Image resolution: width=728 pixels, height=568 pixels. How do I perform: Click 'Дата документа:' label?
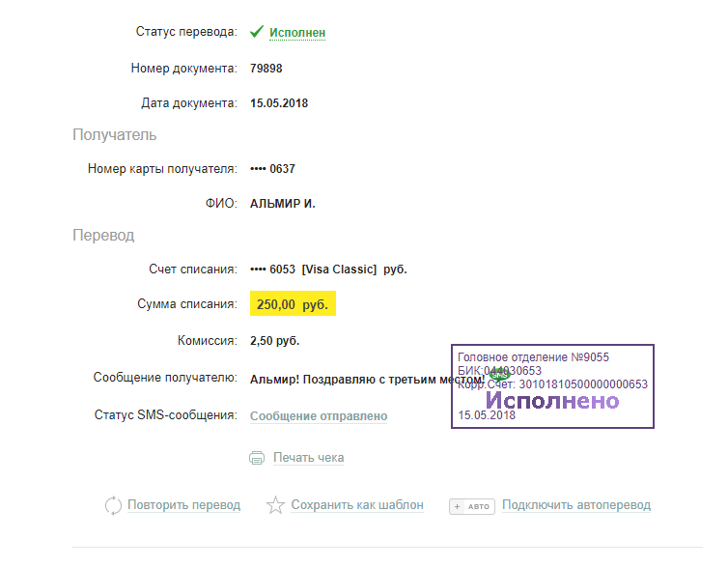tap(189, 103)
